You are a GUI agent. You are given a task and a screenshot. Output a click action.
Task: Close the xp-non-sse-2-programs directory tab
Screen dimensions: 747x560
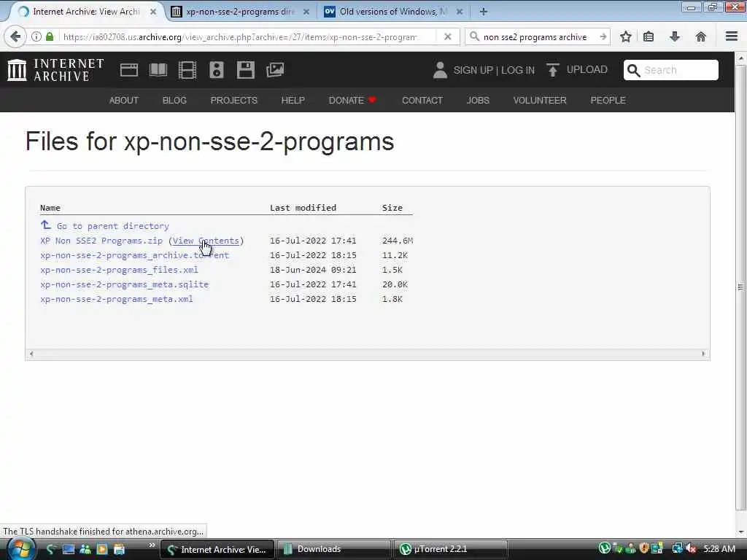pos(306,12)
